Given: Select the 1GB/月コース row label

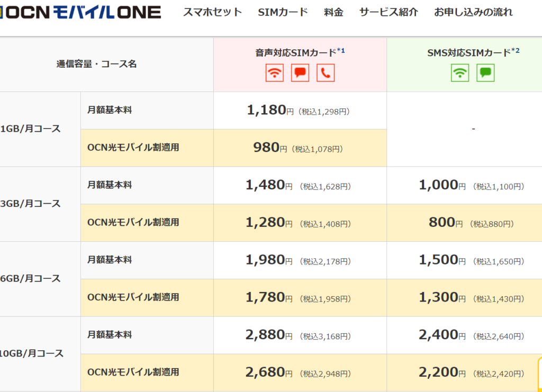Looking at the screenshot, I should pyautogui.click(x=30, y=129).
